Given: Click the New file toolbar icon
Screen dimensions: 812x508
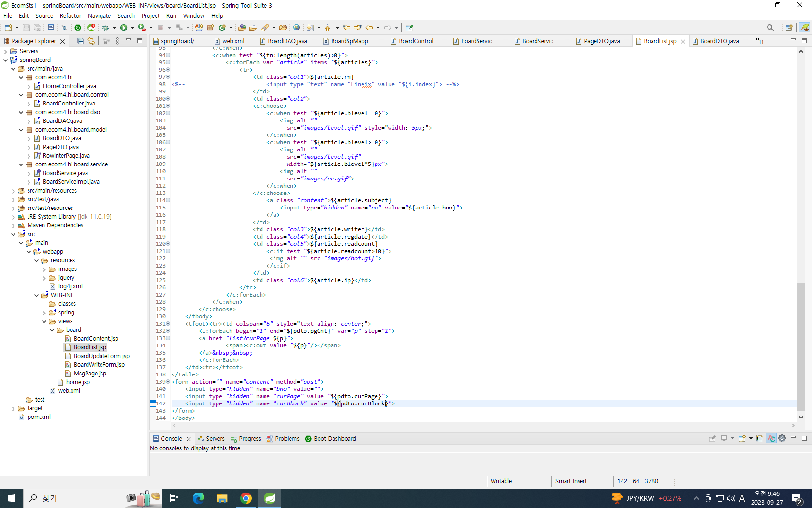Looking at the screenshot, I should (x=8, y=28).
